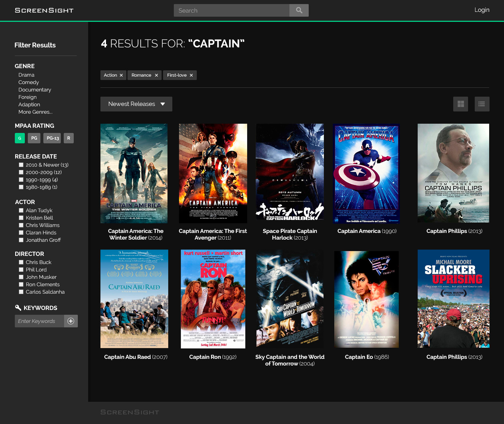
Task: Remove the Action filter tag
Action: (x=121, y=75)
